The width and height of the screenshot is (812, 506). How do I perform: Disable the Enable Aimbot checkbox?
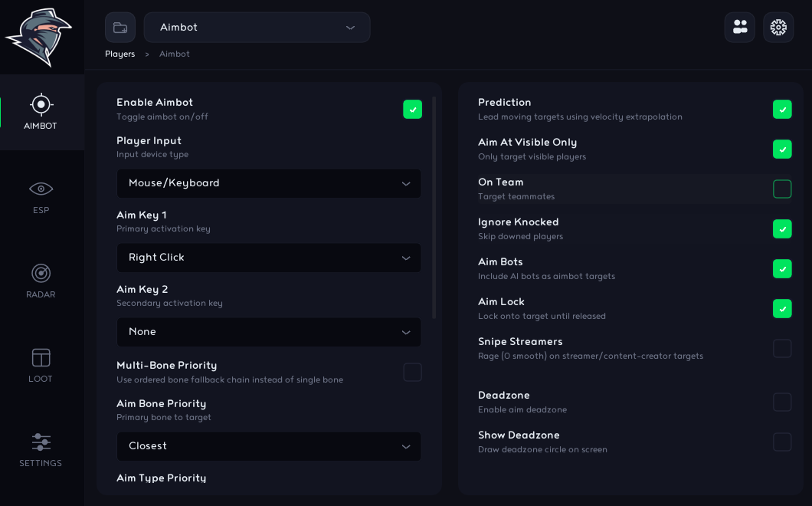tap(413, 110)
